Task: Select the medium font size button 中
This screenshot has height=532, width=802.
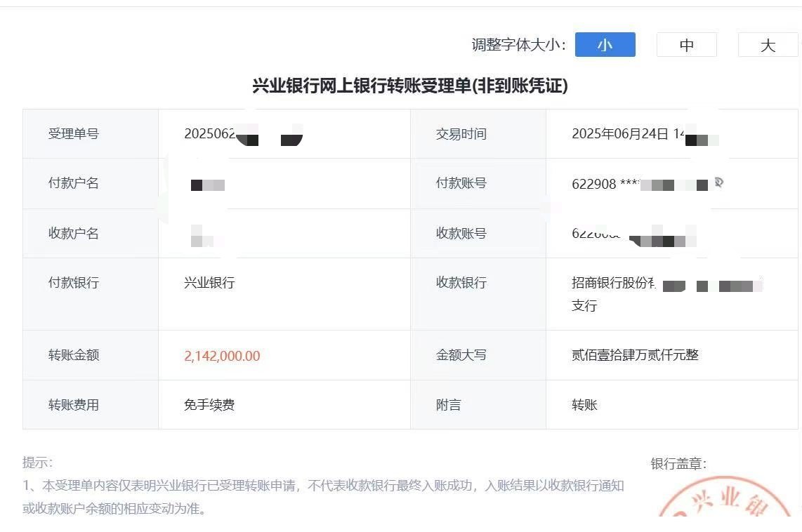Action: click(686, 44)
